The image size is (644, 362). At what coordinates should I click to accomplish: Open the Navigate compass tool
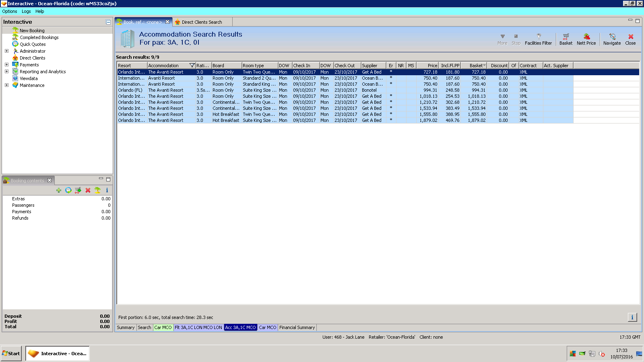[612, 39]
